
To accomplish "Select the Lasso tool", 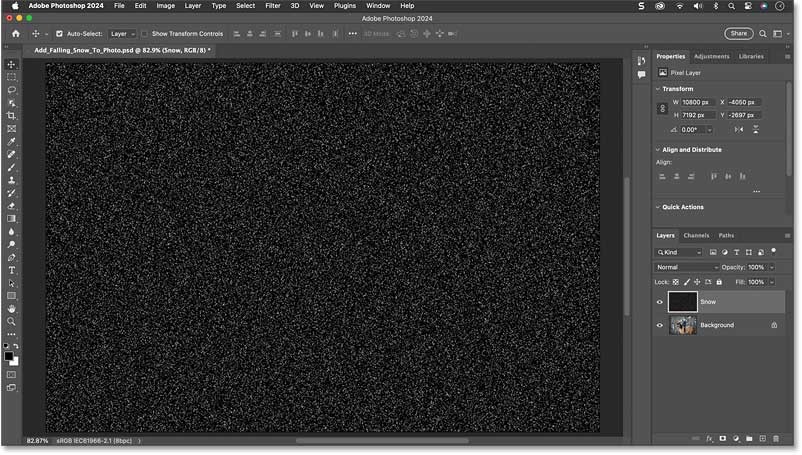I will click(x=12, y=90).
